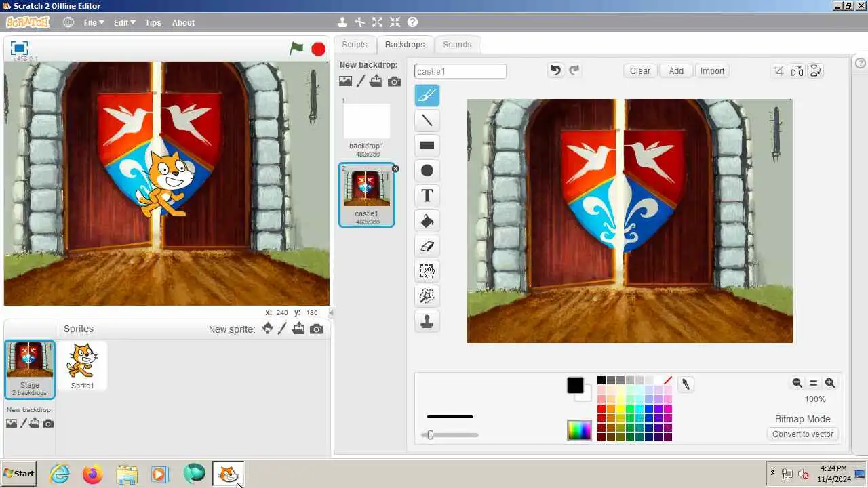
Task: Select the Rectangle tool
Action: click(427, 145)
